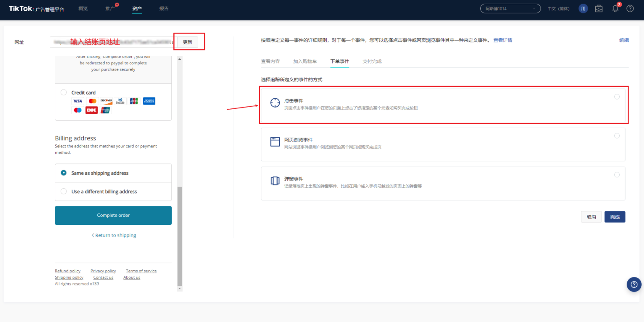Click the help question mark in header
The height and width of the screenshot is (322, 644).
point(630,8)
